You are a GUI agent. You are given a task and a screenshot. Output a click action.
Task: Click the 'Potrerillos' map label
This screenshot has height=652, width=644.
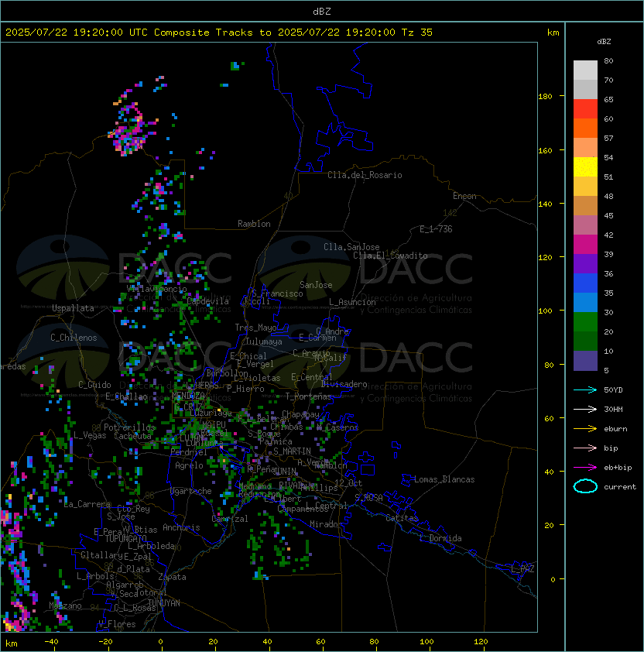tap(129, 427)
